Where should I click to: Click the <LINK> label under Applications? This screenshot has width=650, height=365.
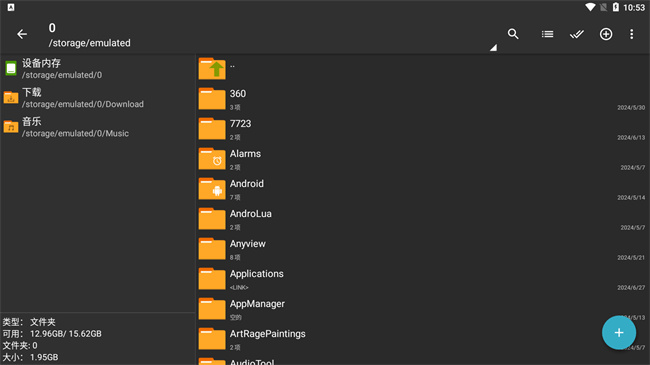point(239,287)
